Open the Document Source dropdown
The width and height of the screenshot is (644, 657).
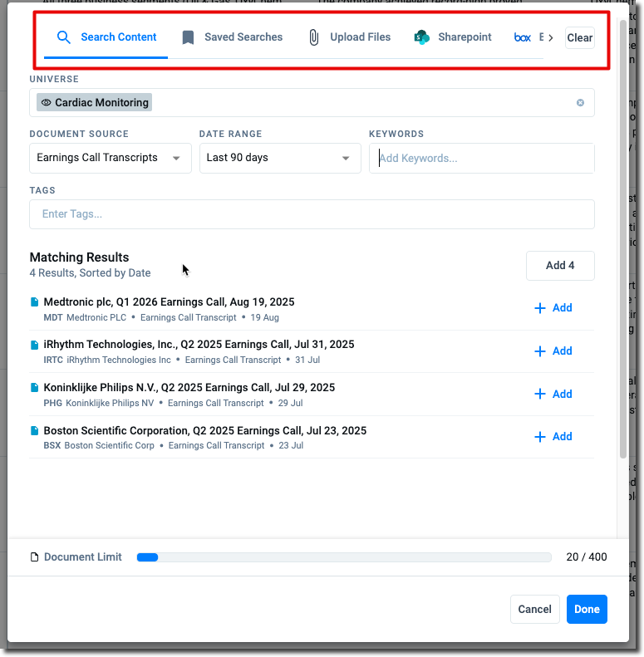110,158
